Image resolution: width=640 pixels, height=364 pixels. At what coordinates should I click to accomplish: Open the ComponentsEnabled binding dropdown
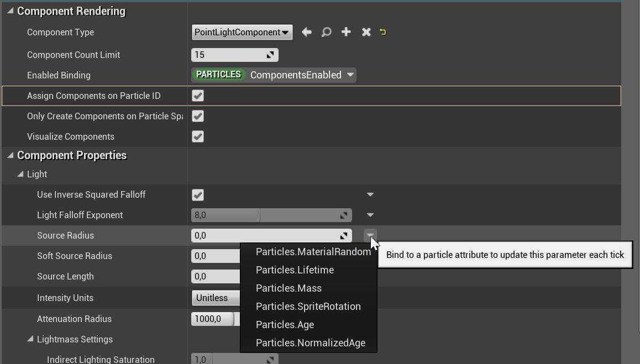click(x=350, y=75)
